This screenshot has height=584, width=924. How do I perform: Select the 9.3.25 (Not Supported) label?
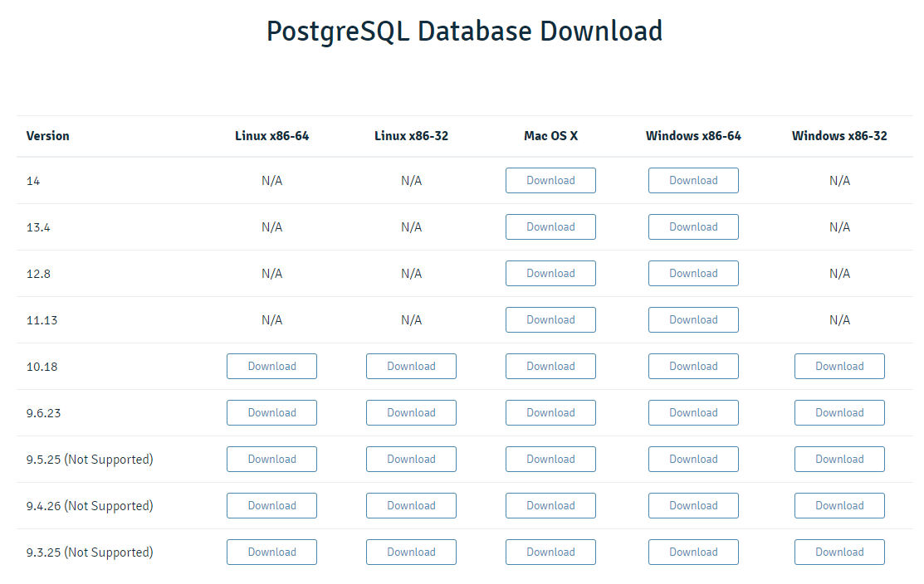click(x=90, y=552)
